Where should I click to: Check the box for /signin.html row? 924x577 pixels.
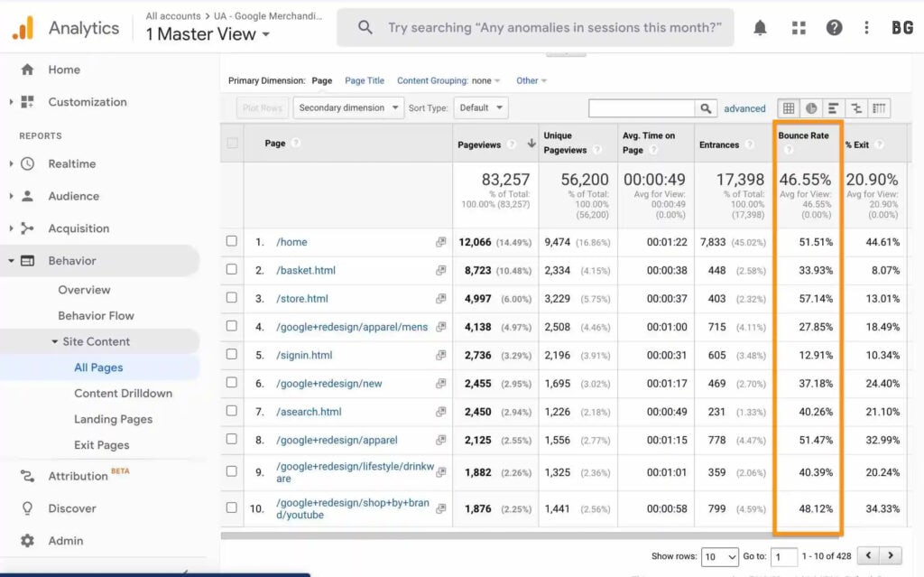232,355
